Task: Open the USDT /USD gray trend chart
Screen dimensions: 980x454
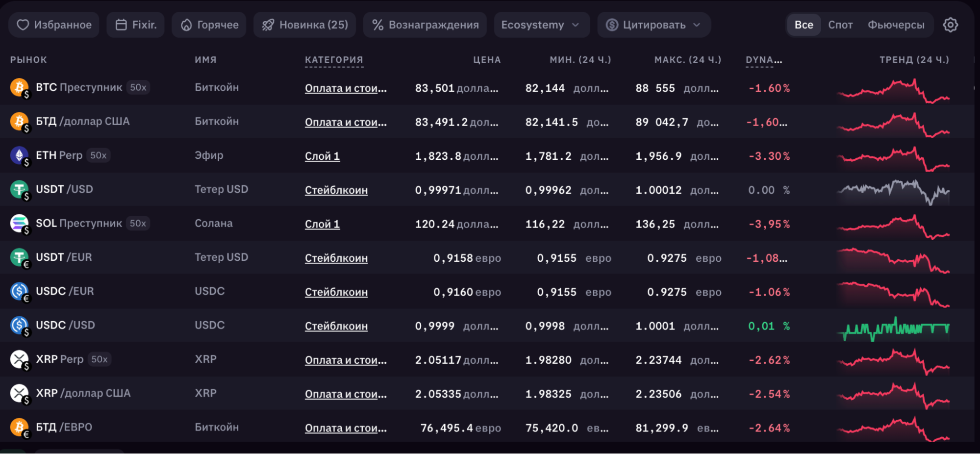Action: click(x=893, y=192)
